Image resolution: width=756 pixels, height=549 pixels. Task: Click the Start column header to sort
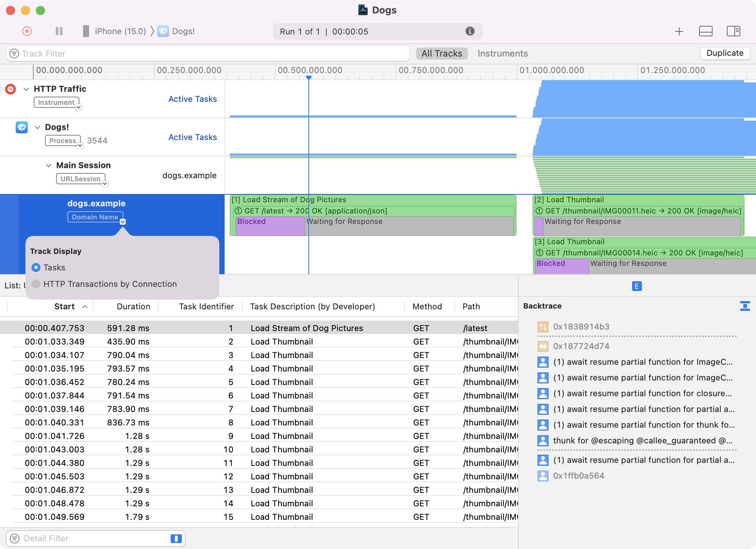64,306
